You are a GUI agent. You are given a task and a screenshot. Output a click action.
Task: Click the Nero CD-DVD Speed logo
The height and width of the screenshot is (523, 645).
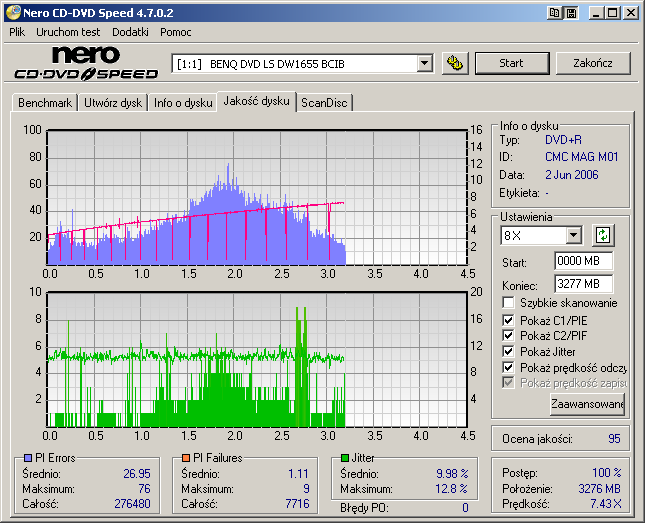point(86,63)
